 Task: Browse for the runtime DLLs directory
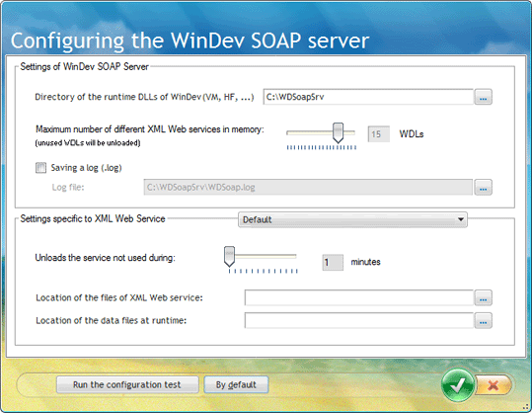coord(484,97)
